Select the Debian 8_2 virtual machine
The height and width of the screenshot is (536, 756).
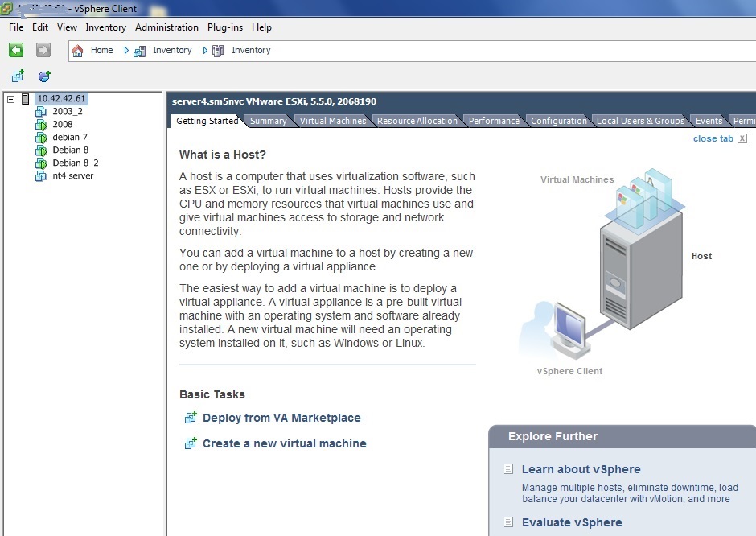76,163
